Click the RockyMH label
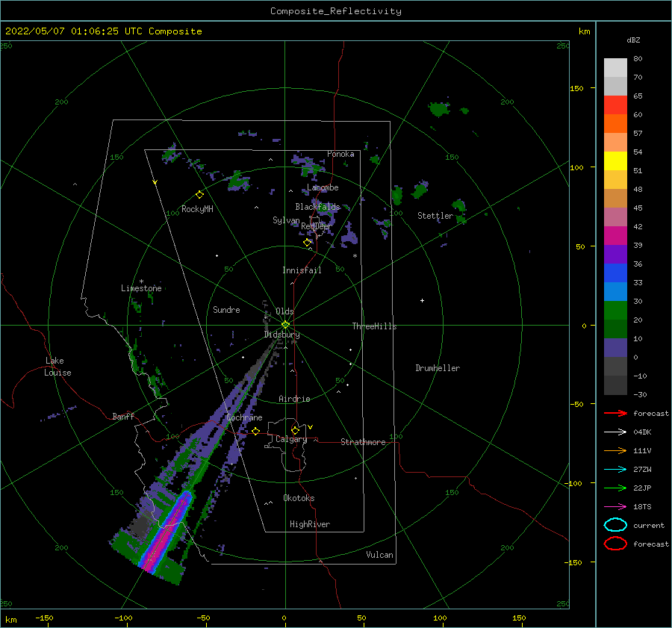Viewport: 672px width, 628px height. coord(197,209)
